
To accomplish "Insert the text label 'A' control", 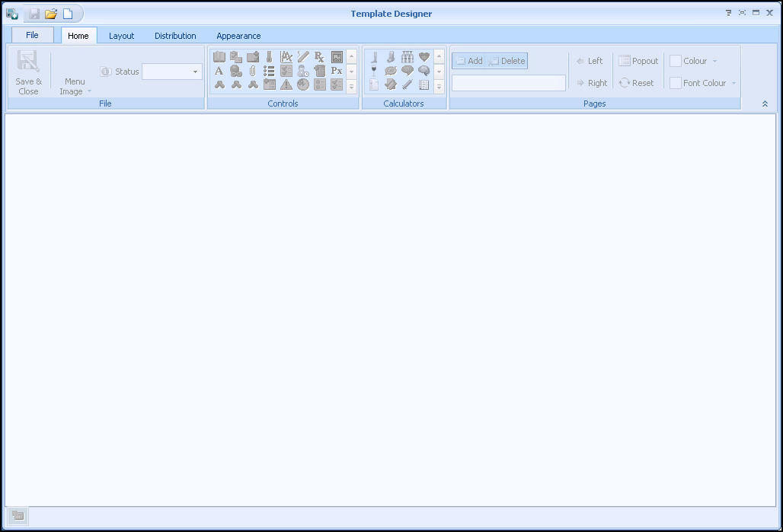I will click(219, 71).
